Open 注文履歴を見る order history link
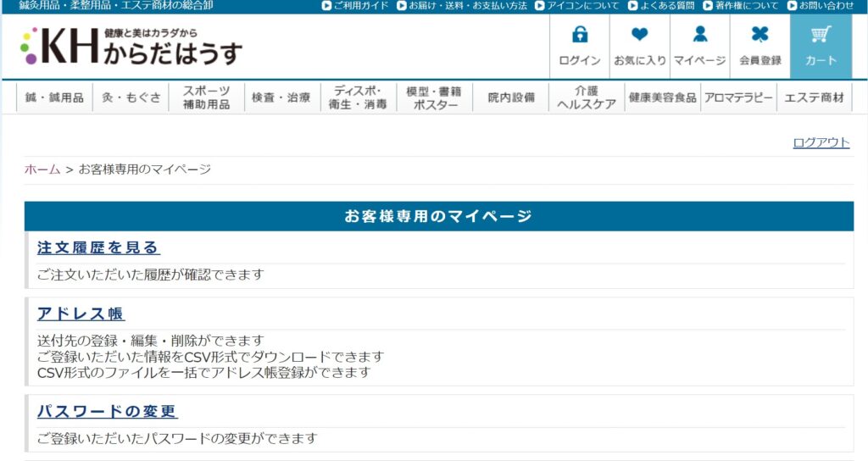 [98, 247]
